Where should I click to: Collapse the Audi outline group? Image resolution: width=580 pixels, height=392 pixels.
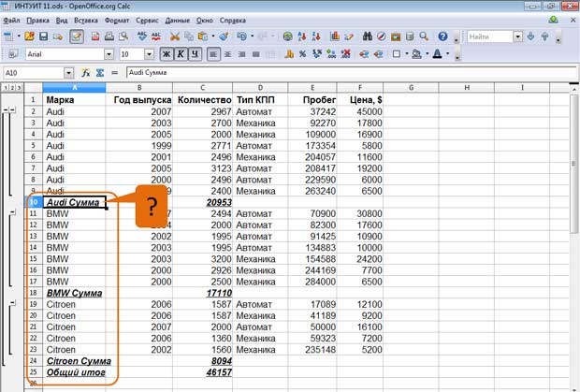(13, 109)
